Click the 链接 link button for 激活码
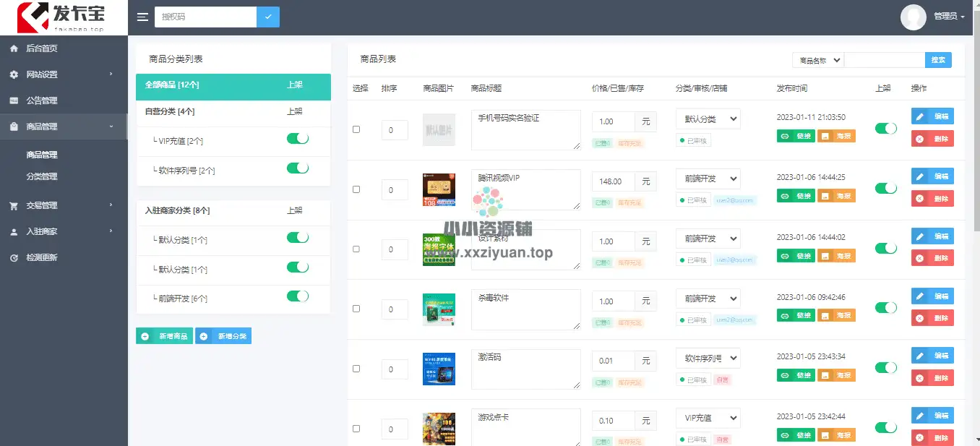Screen dimensions: 980x446 click(796, 375)
